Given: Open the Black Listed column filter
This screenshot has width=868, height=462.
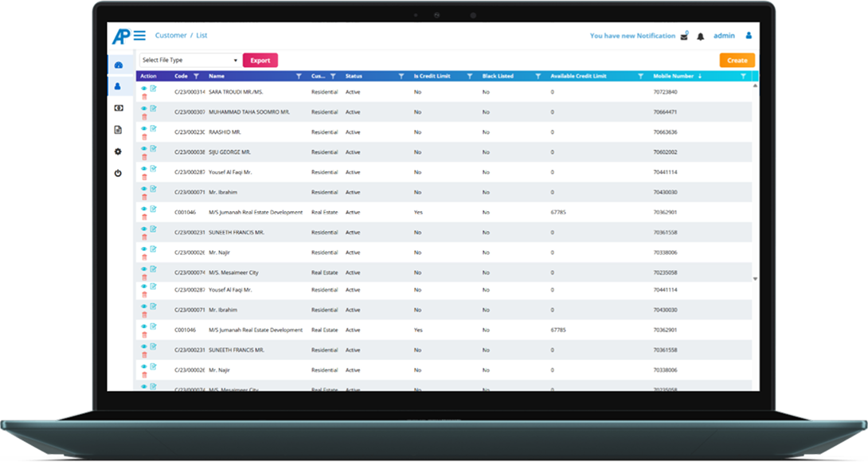Looking at the screenshot, I should 538,76.
